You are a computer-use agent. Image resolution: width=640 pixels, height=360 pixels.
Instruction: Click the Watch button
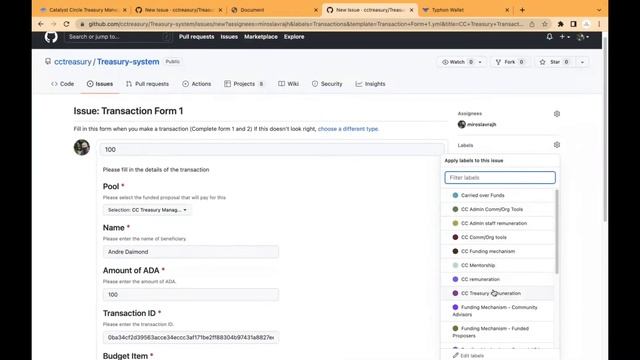[458, 62]
